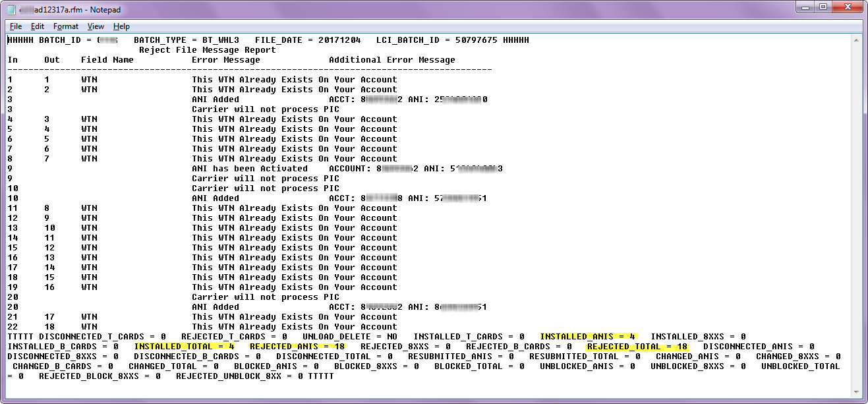Open the Format menu
The height and width of the screenshot is (404, 868).
[x=65, y=26]
